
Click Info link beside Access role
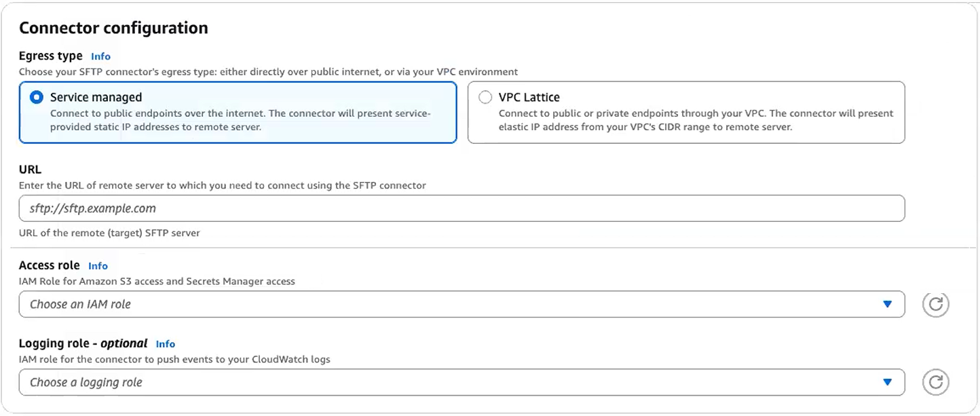[x=98, y=266]
